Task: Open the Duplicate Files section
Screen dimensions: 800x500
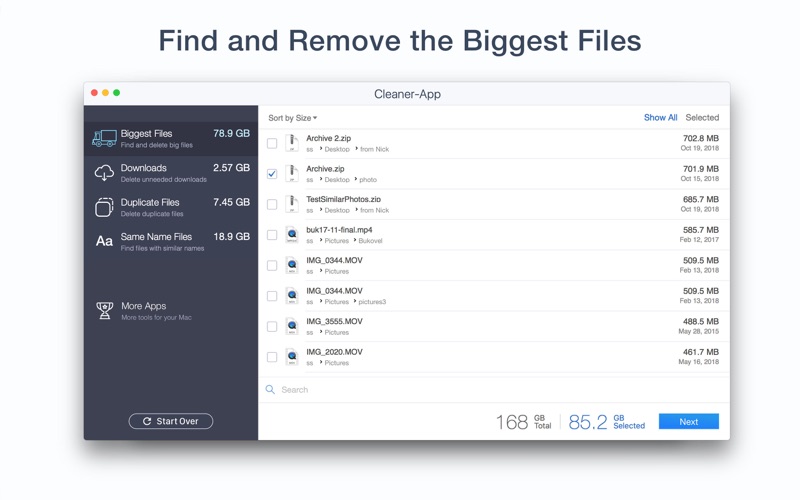Action: pos(171,207)
